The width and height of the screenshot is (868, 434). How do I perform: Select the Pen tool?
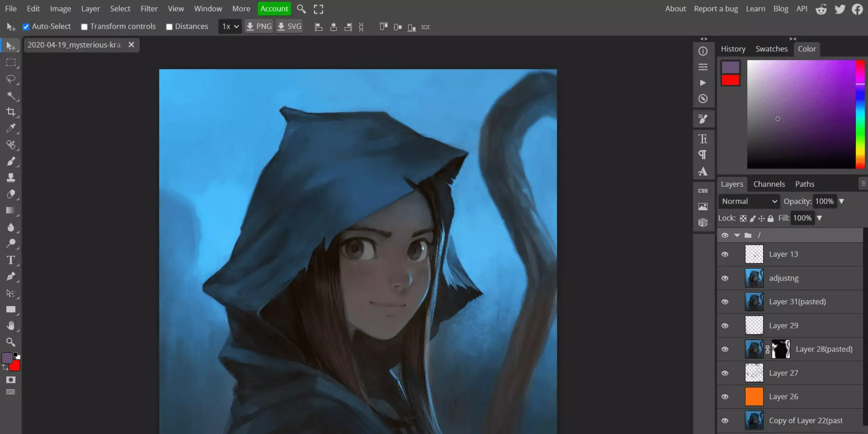click(x=11, y=277)
